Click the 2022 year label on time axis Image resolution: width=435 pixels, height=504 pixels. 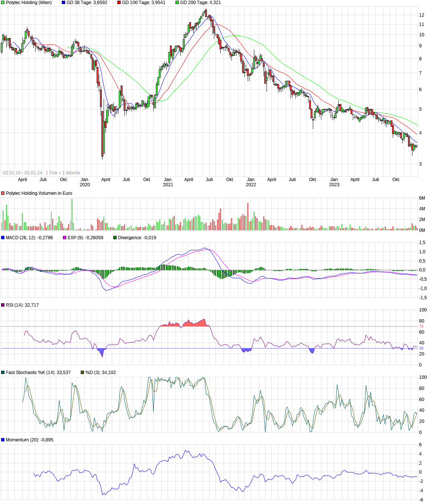251,185
